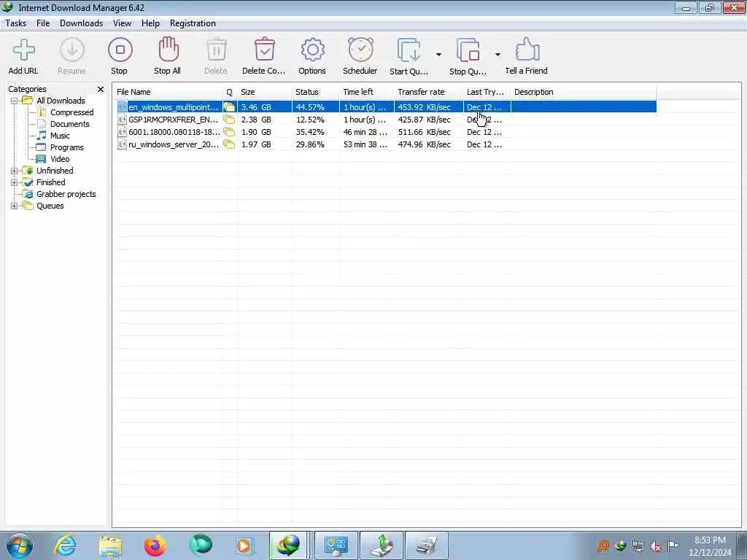Select the en_windows_multipoint download row
The width and height of the screenshot is (747, 560).
click(x=386, y=107)
